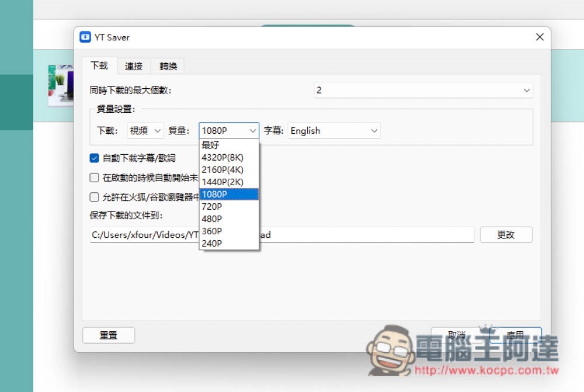
Task: Select 240P quality option
Action: 229,244
